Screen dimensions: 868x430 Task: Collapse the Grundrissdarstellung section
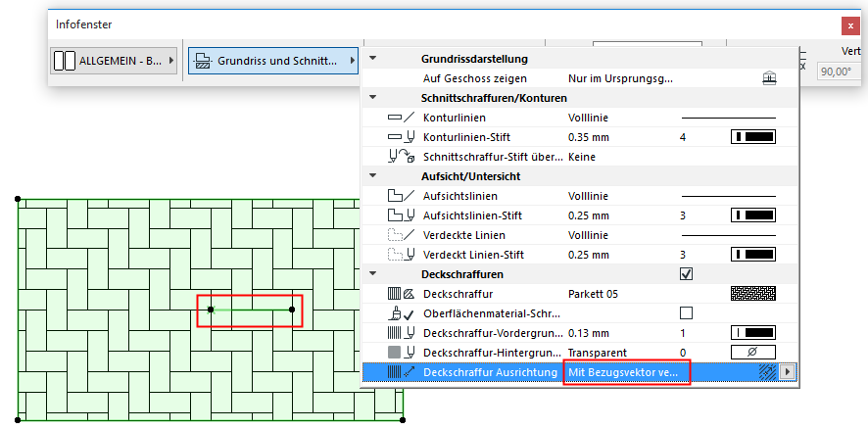[372, 58]
